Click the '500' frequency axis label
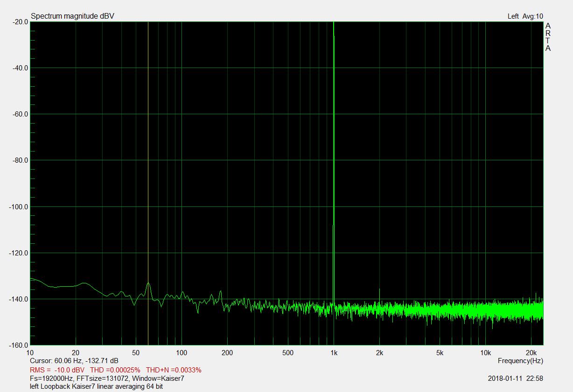The image size is (573, 392). click(288, 353)
